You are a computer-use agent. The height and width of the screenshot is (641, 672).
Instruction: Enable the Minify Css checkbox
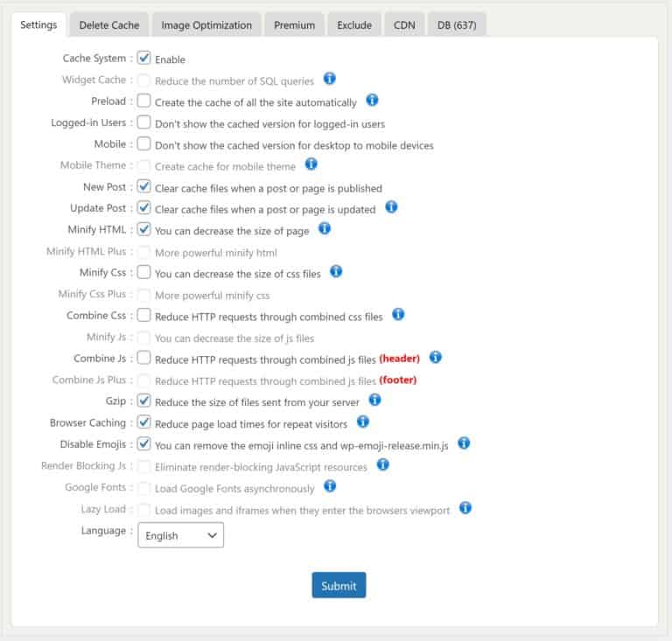[144, 272]
